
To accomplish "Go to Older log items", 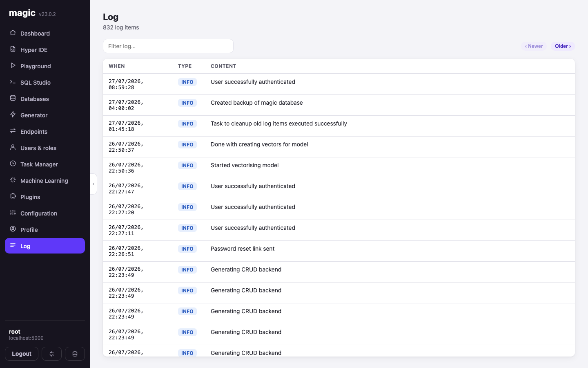I will [563, 46].
